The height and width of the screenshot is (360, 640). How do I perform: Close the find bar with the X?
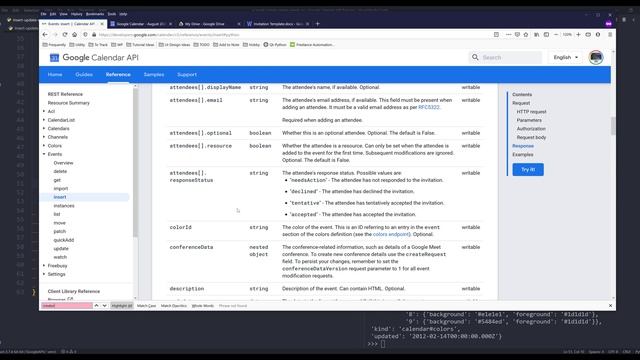pyautogui.click(x=610, y=306)
